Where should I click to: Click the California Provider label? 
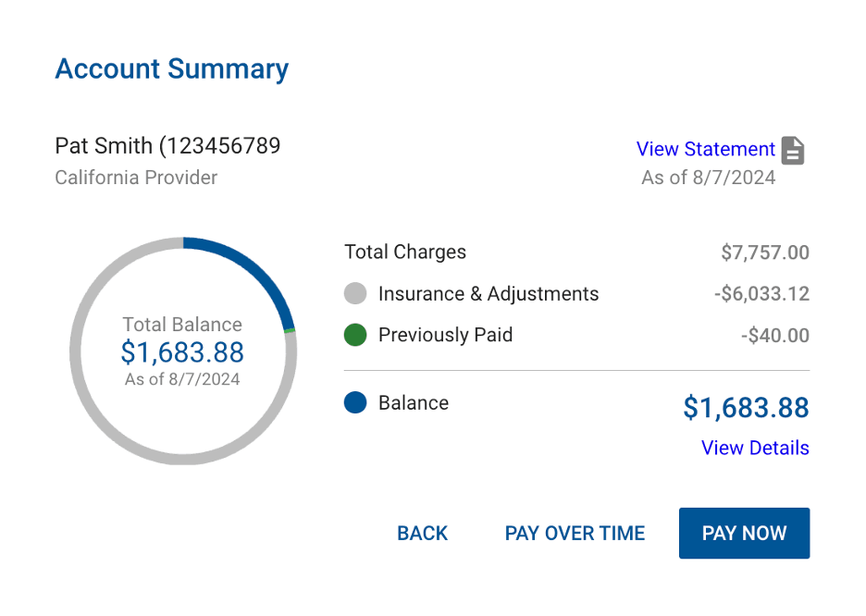(136, 177)
